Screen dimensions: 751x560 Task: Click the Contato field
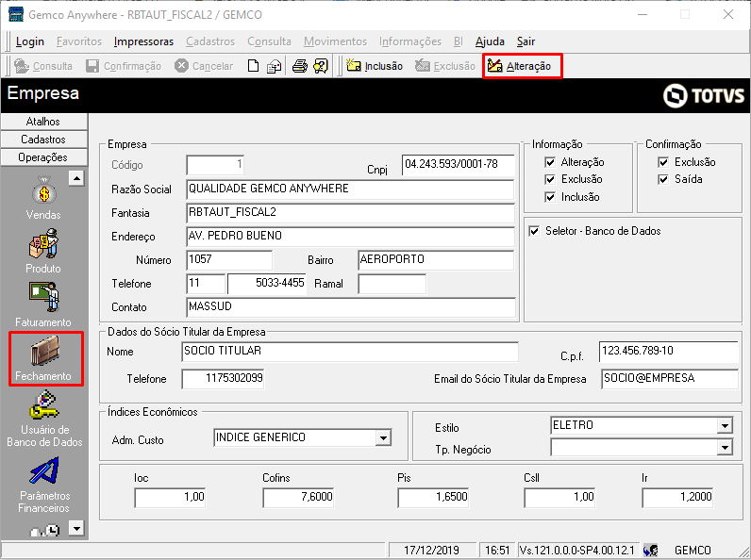pyautogui.click(x=351, y=306)
